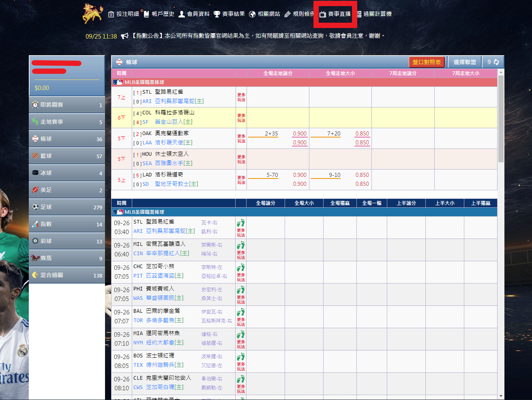Click the vertical scrollbar thumb
532x400 pixels.
click(x=501, y=119)
